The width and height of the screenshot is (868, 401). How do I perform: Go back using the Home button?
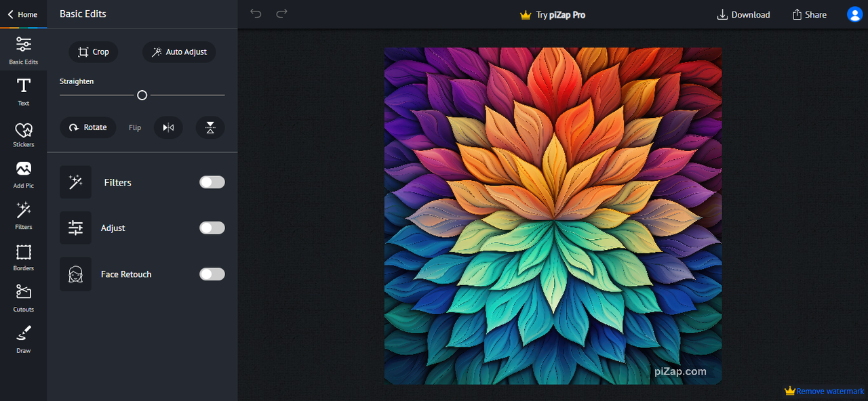pos(22,14)
